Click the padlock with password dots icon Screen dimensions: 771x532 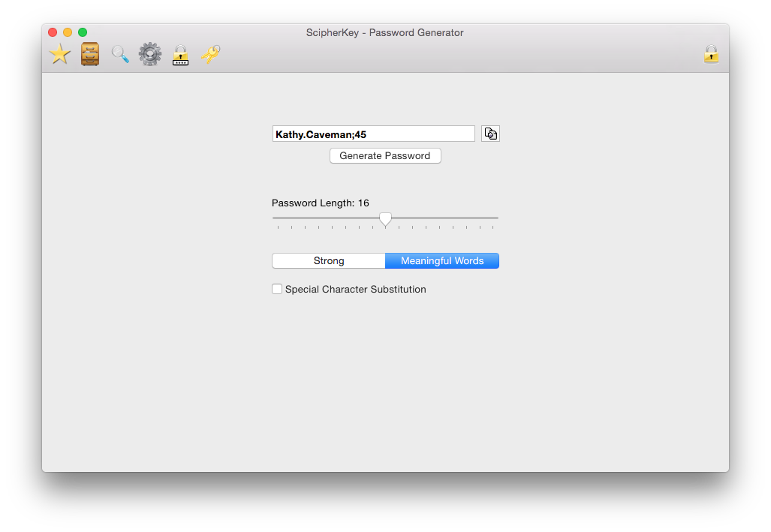click(x=180, y=55)
